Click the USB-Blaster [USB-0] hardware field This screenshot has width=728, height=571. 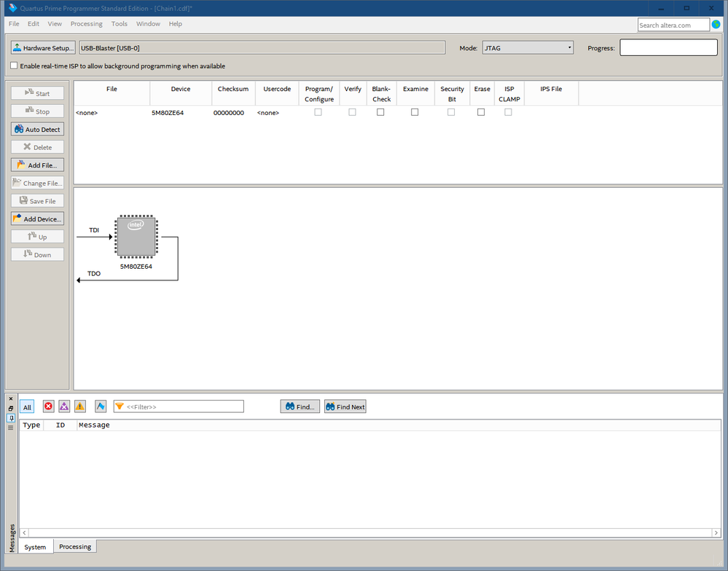coord(262,48)
